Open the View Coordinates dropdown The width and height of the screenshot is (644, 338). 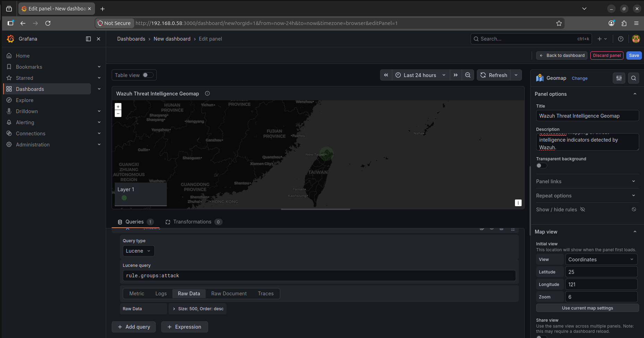pos(601,260)
